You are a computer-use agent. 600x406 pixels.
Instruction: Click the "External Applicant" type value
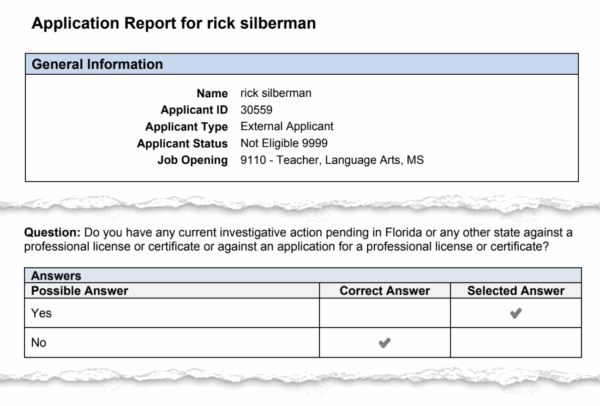click(287, 127)
